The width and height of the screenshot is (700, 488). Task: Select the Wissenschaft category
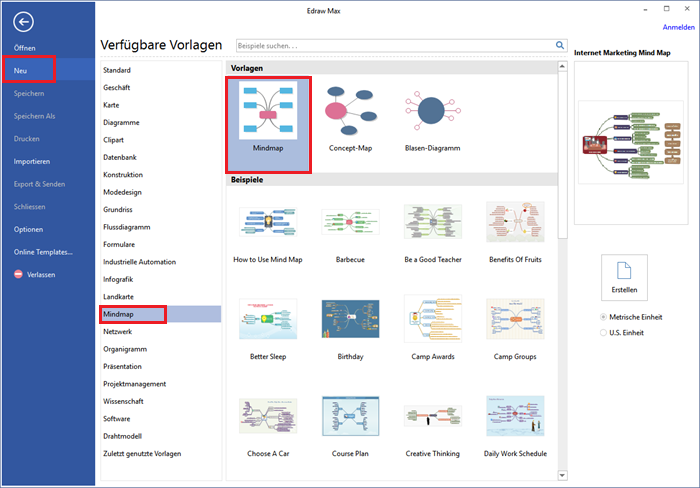(123, 401)
